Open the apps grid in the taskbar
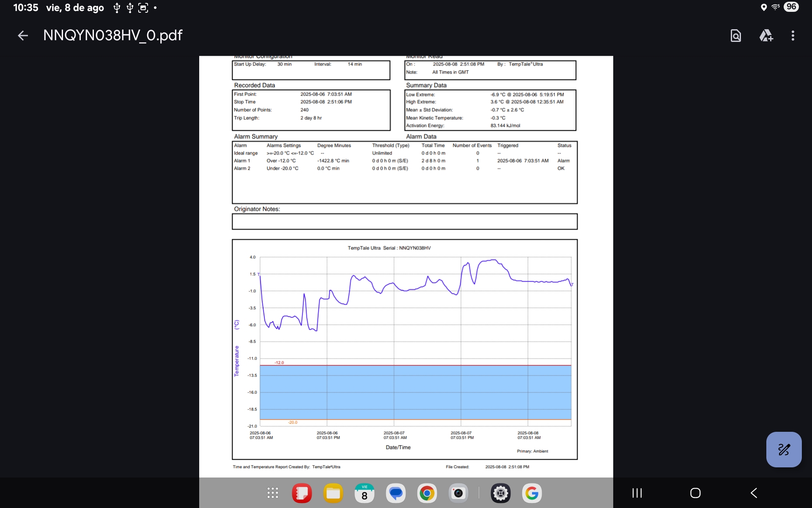Image resolution: width=812 pixels, height=508 pixels. 273,493
